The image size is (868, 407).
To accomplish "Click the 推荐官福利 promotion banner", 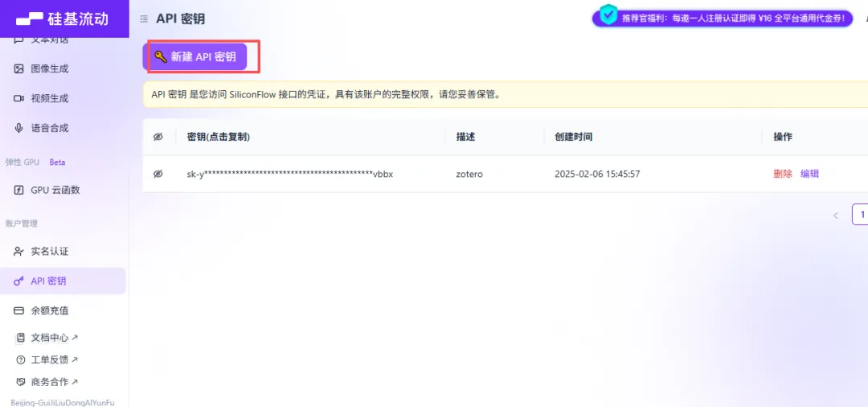I will click(723, 18).
